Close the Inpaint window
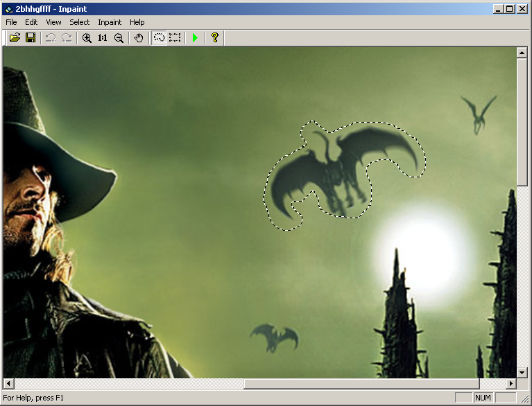Screen dimensions: 532x406 pos(522,9)
